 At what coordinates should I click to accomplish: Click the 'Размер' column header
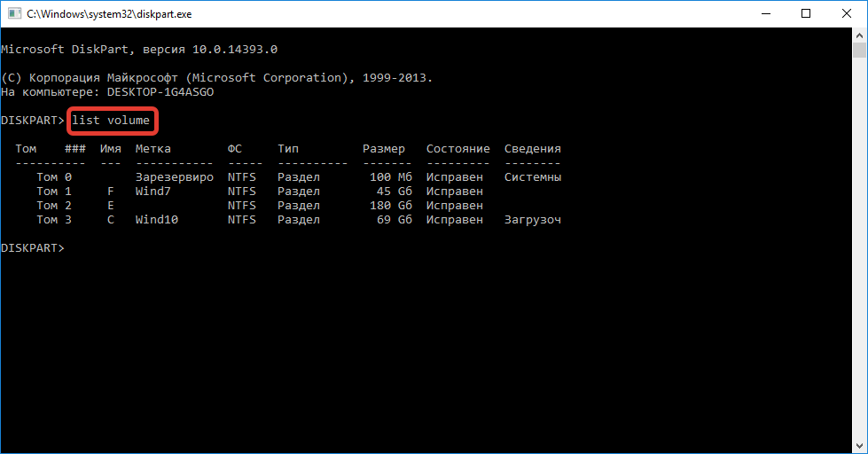click(384, 149)
